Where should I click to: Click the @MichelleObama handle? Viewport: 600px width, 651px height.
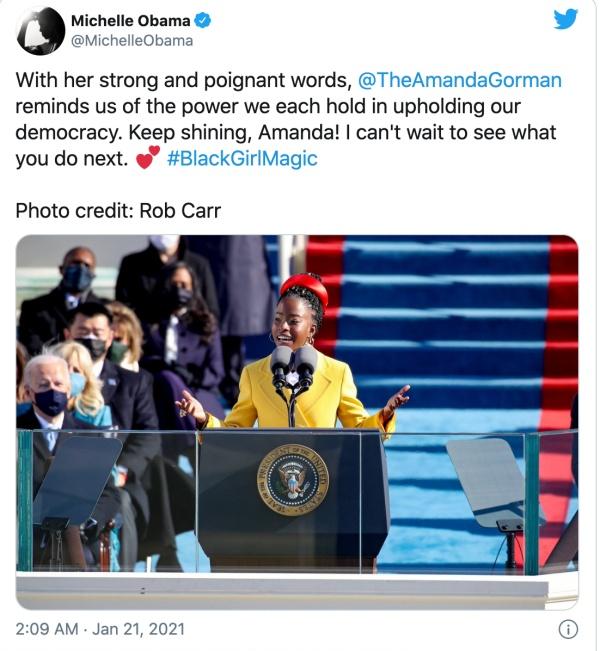(132, 41)
